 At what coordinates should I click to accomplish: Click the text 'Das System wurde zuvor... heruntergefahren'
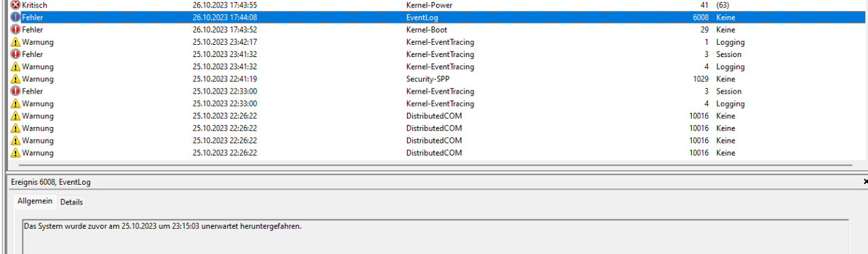[x=163, y=226]
